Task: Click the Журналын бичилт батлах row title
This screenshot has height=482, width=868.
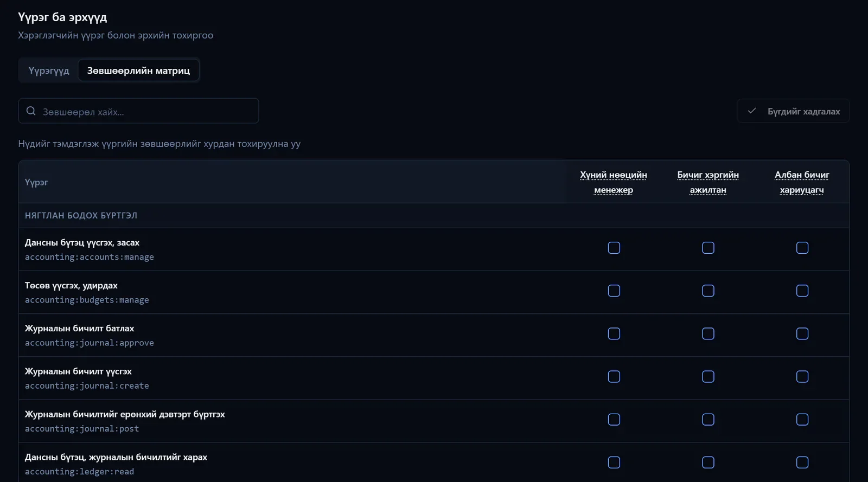Action: [x=79, y=328]
